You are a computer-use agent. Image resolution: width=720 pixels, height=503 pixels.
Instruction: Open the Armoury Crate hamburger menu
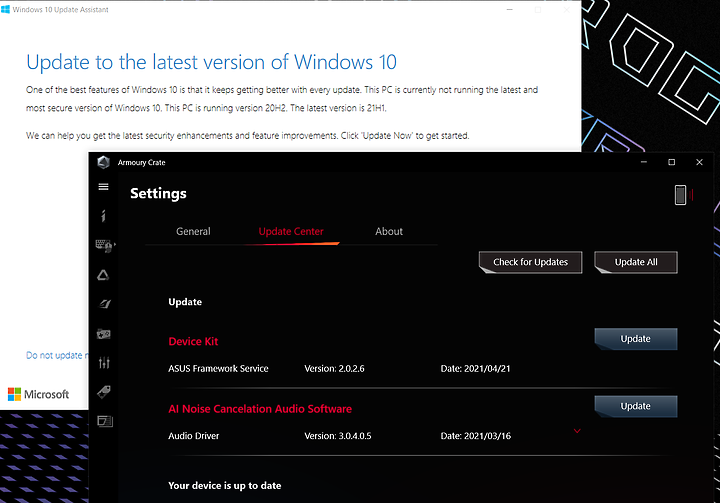(x=103, y=187)
